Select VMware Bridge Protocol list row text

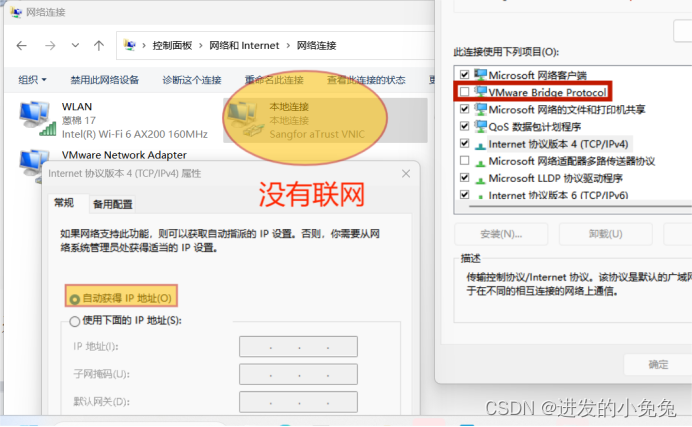pyautogui.click(x=547, y=92)
